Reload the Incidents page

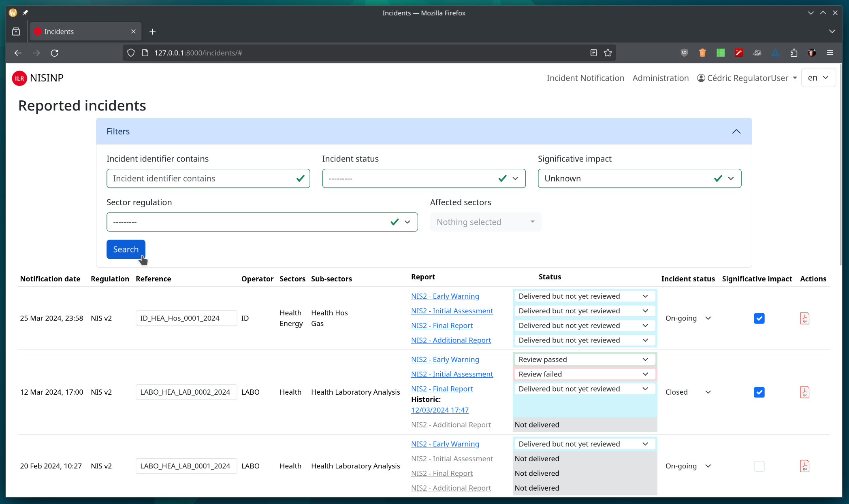[55, 53]
